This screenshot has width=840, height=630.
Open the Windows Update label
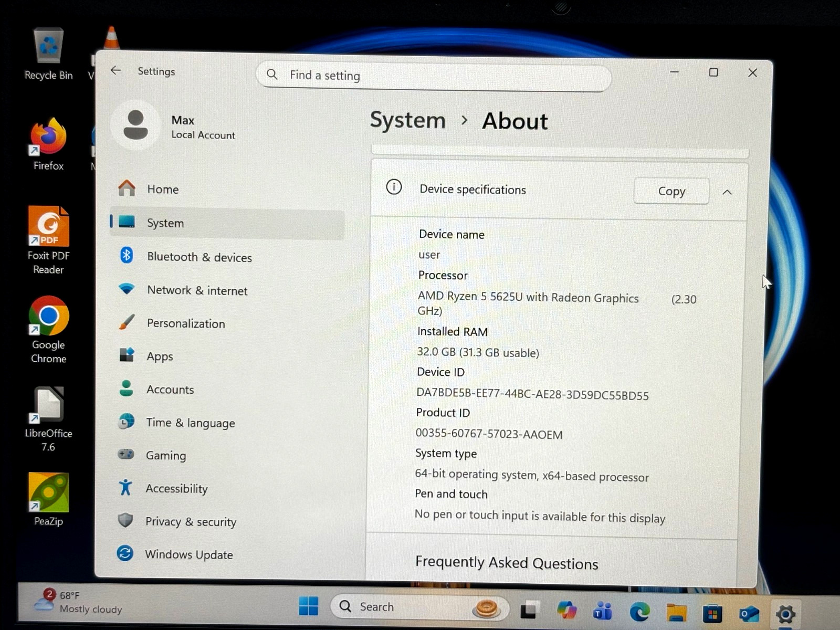(x=189, y=554)
